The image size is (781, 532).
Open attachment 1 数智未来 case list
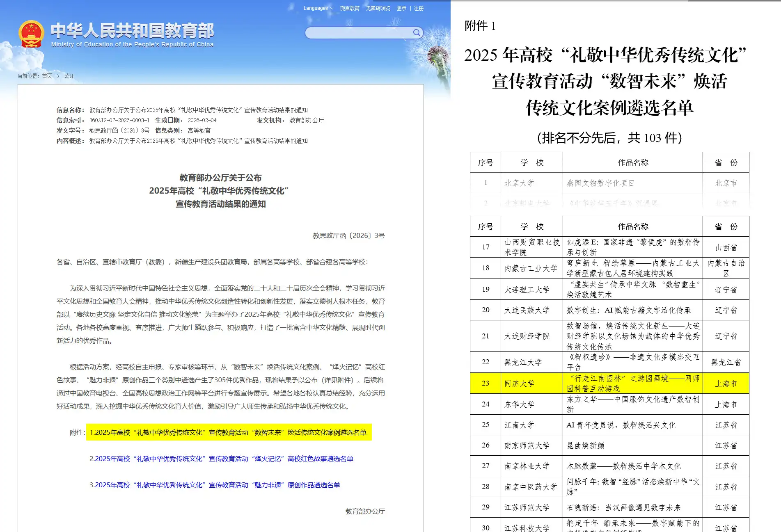[228, 432]
